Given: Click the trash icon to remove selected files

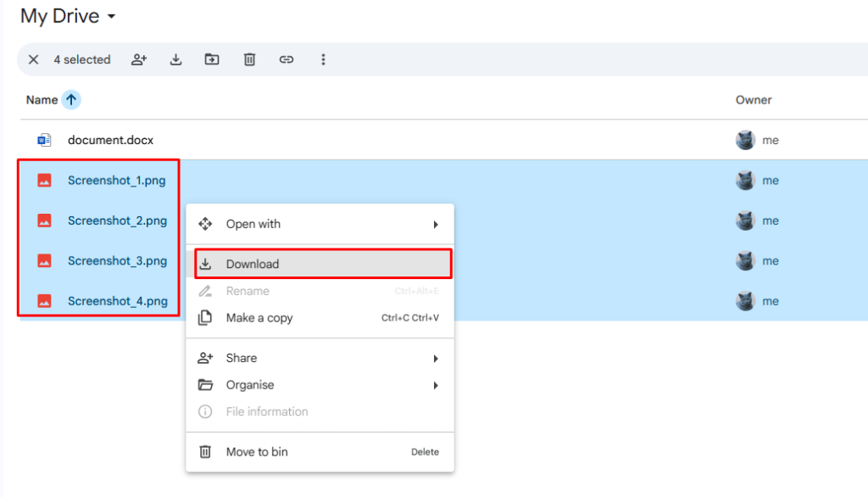Looking at the screenshot, I should [x=248, y=59].
